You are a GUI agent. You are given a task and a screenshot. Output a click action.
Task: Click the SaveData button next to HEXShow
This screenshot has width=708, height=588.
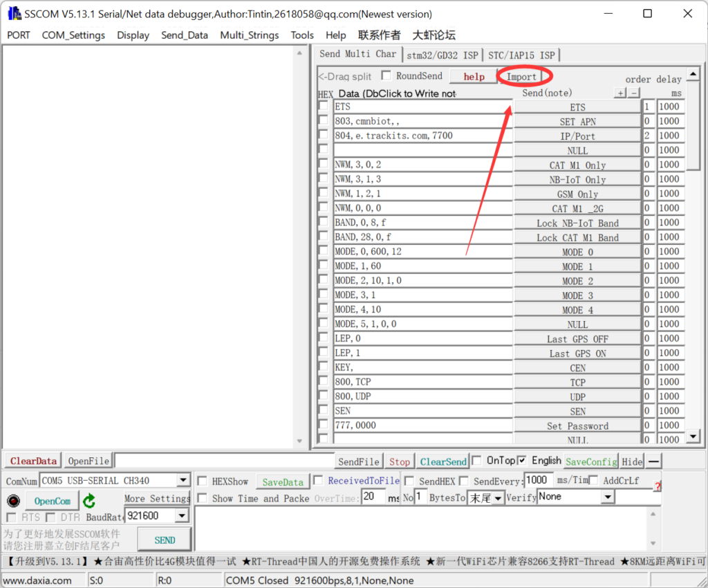coord(282,480)
